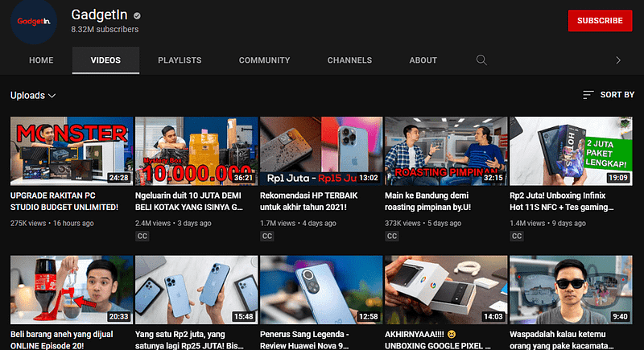This screenshot has width=644, height=350.
Task: Go to the COMMUNITY tab
Action: pyautogui.click(x=265, y=60)
